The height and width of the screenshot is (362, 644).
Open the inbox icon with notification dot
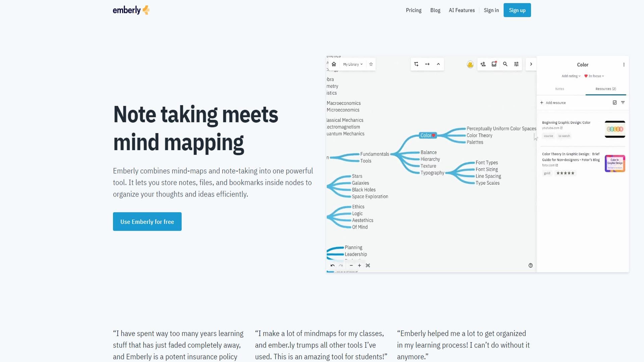[494, 64]
